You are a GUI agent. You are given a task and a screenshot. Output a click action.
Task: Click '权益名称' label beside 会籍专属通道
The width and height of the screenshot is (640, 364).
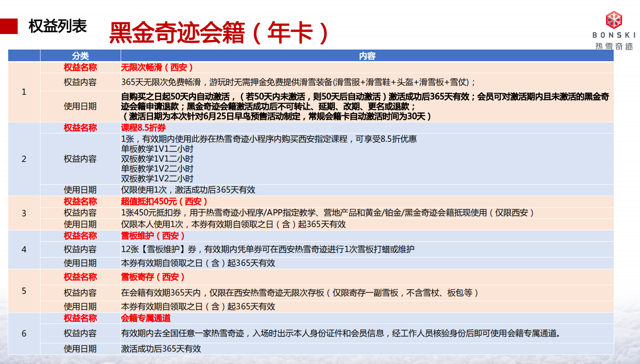click(80, 318)
